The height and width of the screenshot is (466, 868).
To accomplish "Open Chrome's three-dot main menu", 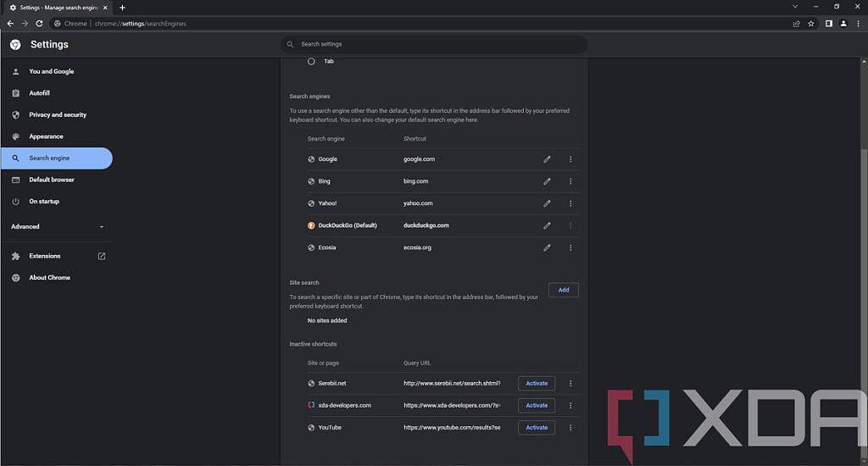I will point(859,24).
